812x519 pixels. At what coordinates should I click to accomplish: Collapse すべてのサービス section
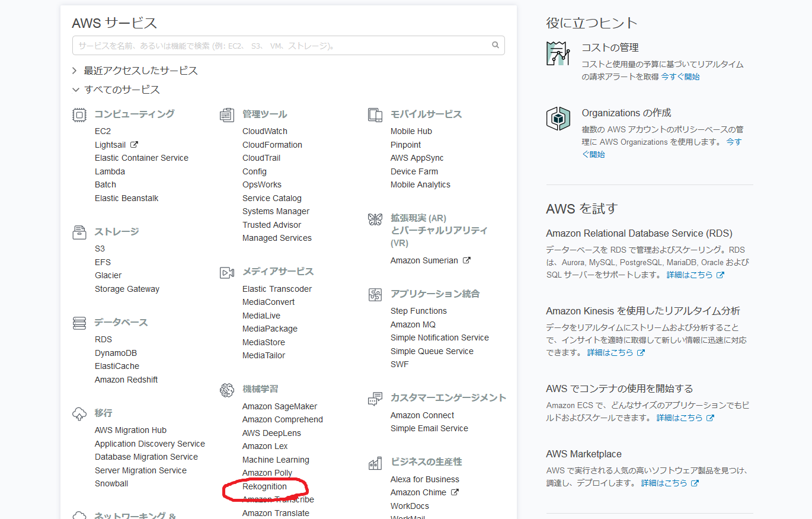(x=116, y=90)
